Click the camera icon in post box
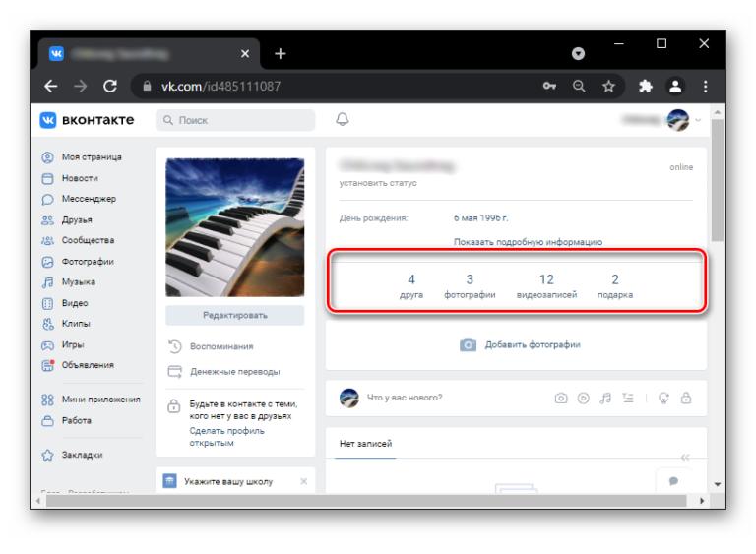Screen dimensions: 756x554 [561, 399]
